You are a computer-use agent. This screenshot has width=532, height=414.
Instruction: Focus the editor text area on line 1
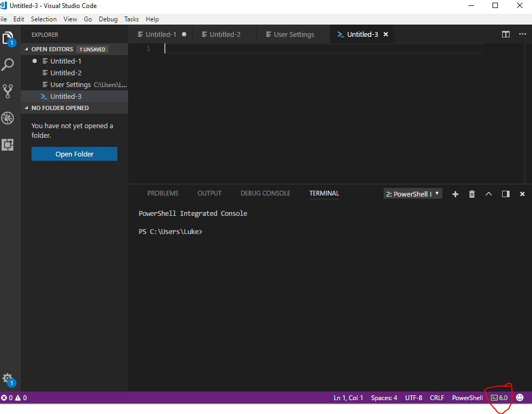324,49
